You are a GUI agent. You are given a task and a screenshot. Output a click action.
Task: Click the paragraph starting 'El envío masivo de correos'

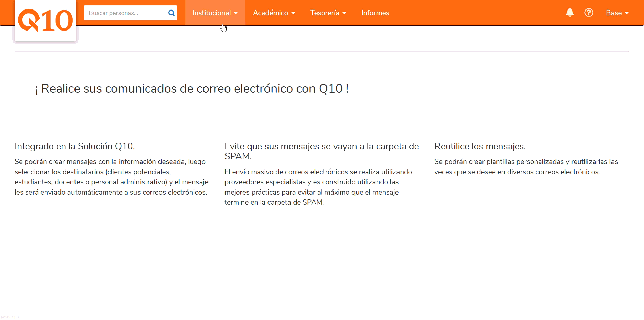pos(318,187)
